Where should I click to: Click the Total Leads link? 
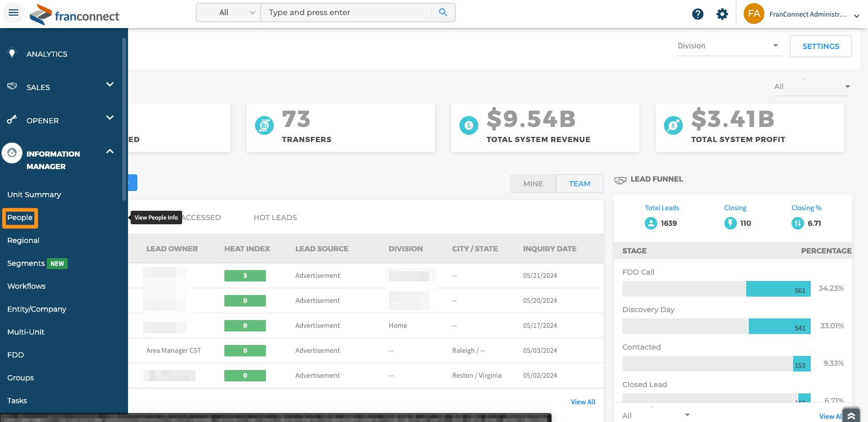[662, 208]
